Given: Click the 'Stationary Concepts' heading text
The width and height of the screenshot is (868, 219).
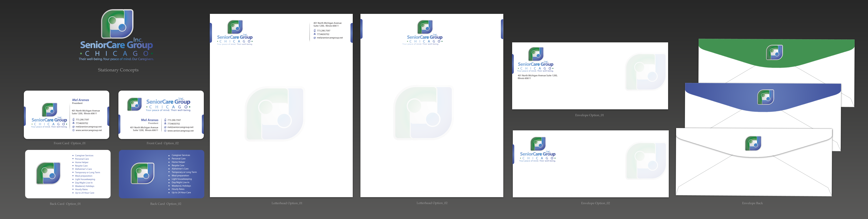Looking at the screenshot, I should (118, 70).
